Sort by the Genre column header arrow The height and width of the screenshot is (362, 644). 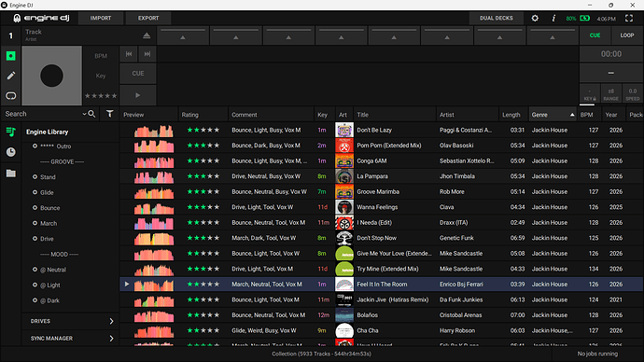[x=572, y=115]
